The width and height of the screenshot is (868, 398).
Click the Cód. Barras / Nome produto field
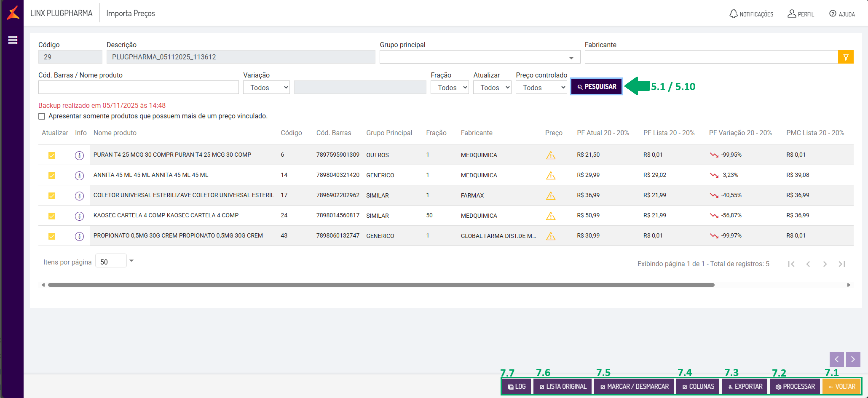click(139, 87)
